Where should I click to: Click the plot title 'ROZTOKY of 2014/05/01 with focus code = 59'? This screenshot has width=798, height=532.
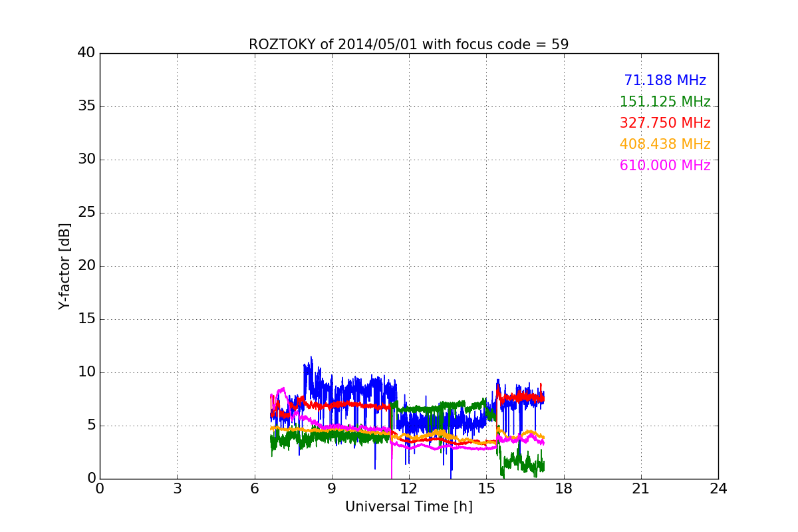(x=408, y=45)
